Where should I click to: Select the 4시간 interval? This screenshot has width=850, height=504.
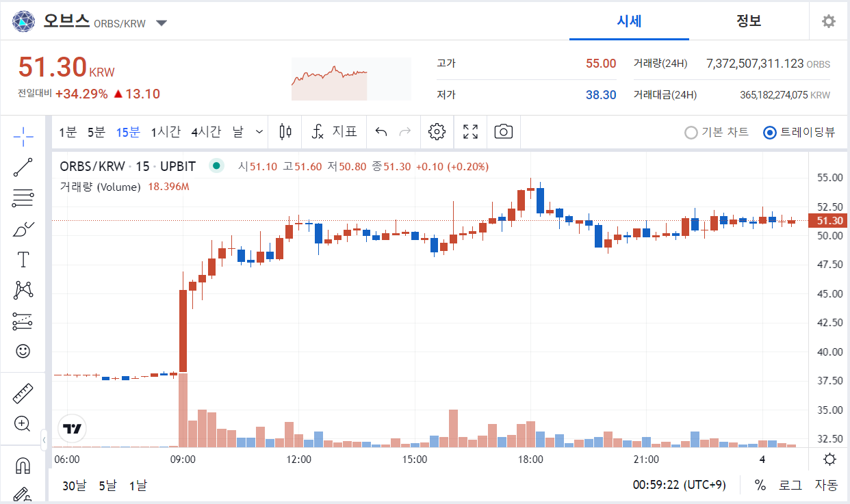(206, 132)
